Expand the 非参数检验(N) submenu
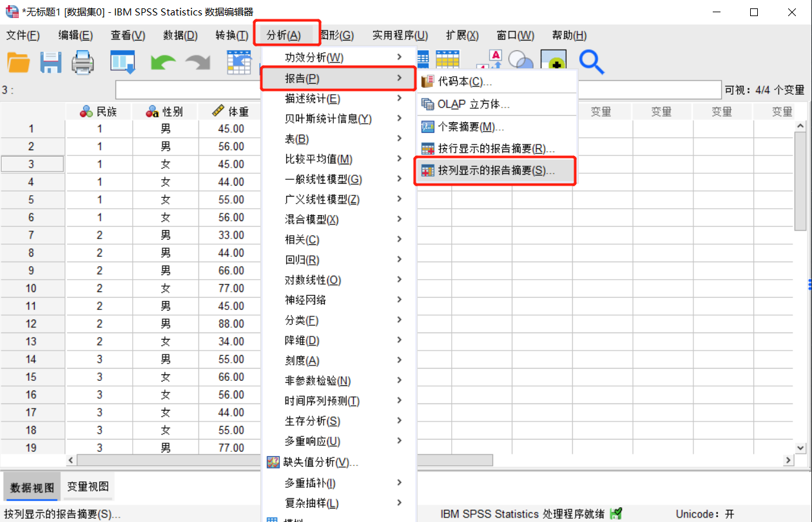This screenshot has width=812, height=522. (x=339, y=381)
